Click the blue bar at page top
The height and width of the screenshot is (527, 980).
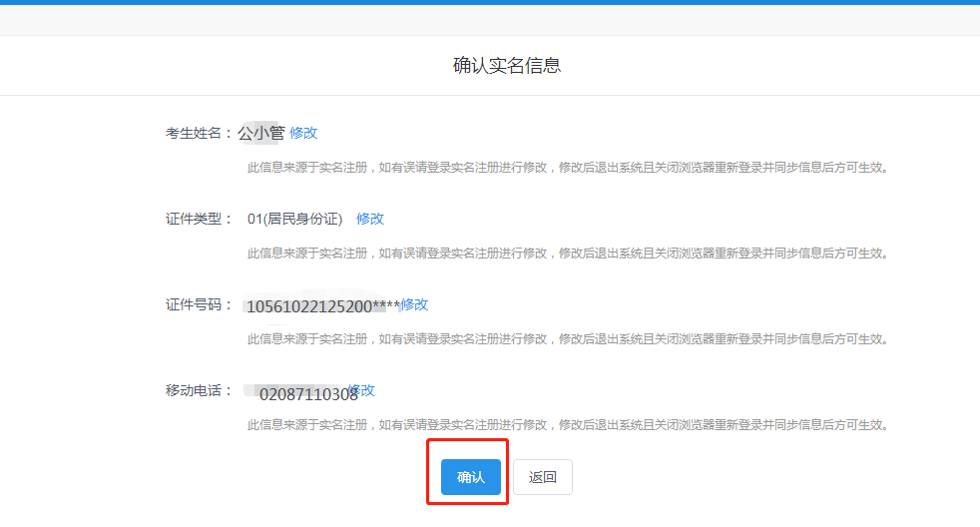tap(490, 2)
